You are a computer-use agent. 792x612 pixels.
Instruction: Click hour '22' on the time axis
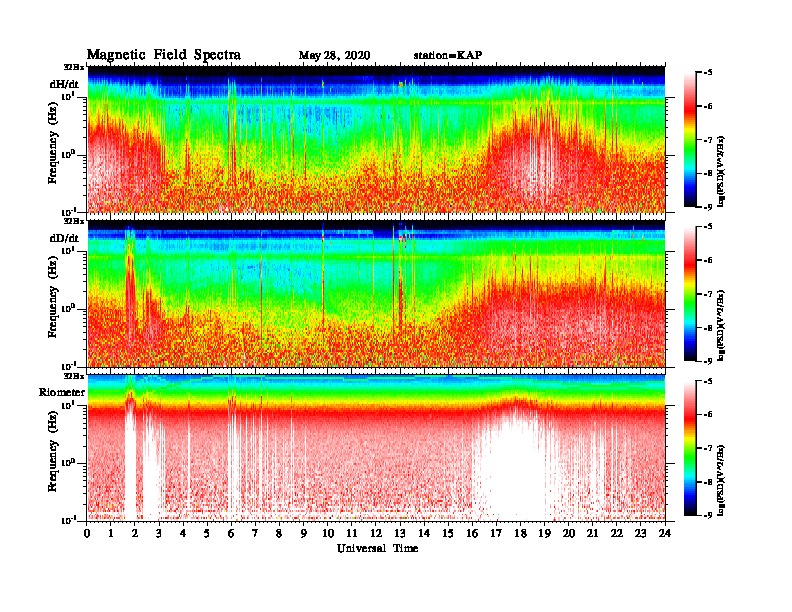coord(617,533)
